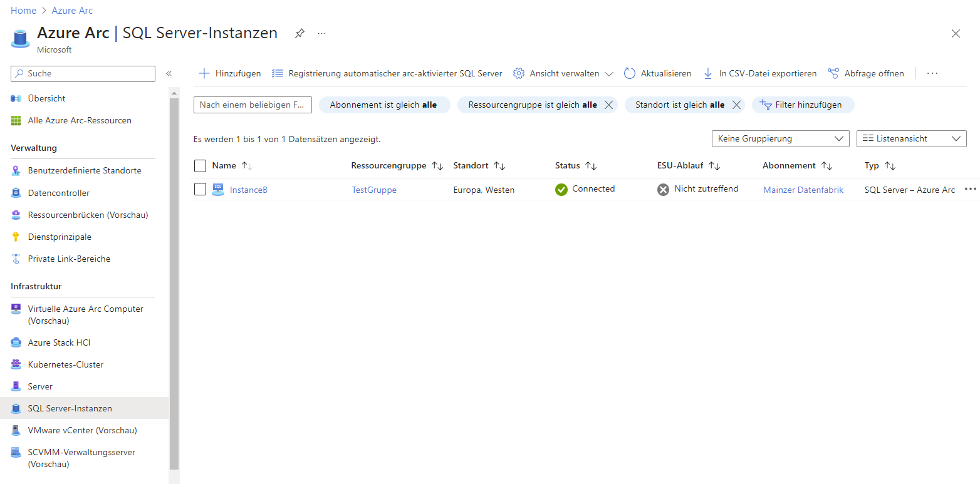The width and height of the screenshot is (980, 484).
Task: Click the VMware vCenter icon
Action: 16,430
